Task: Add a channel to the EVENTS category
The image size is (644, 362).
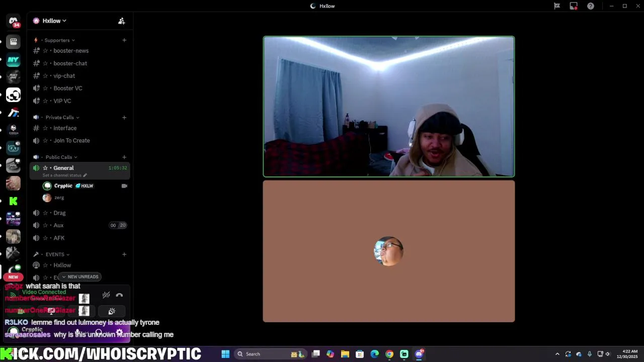Action: (x=124, y=254)
